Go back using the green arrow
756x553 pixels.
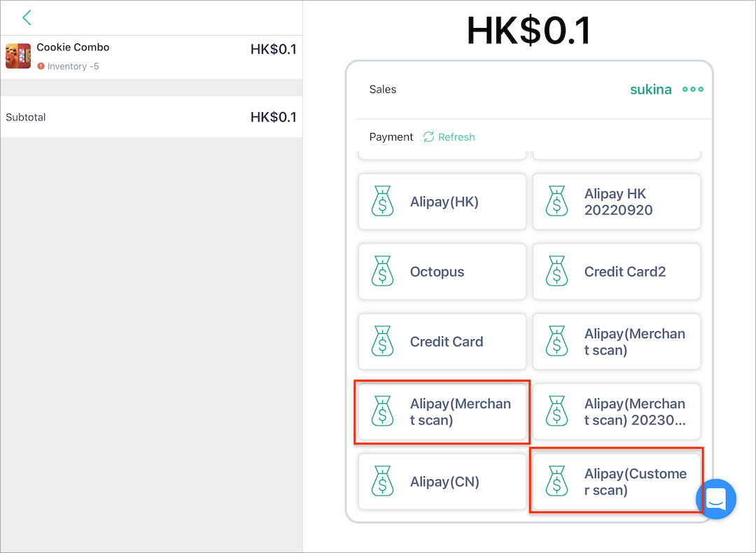click(x=27, y=17)
